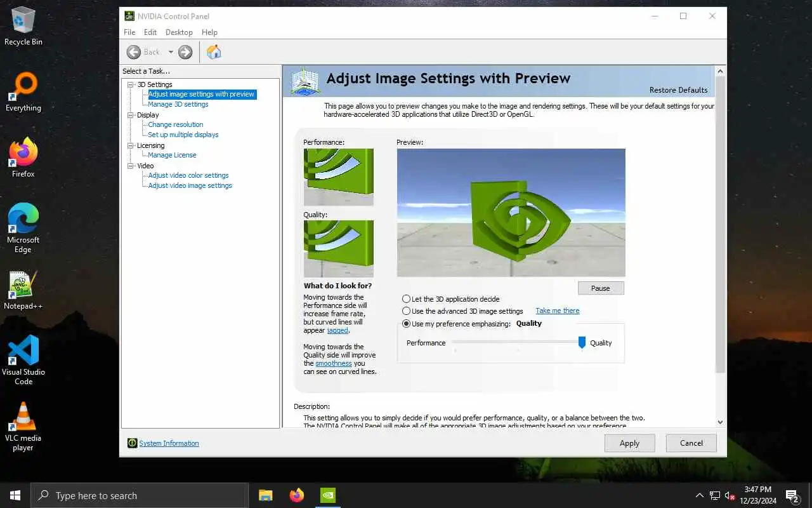Collapse the Licensing tree node
Viewport: 812px width, 508px height.
tap(131, 145)
